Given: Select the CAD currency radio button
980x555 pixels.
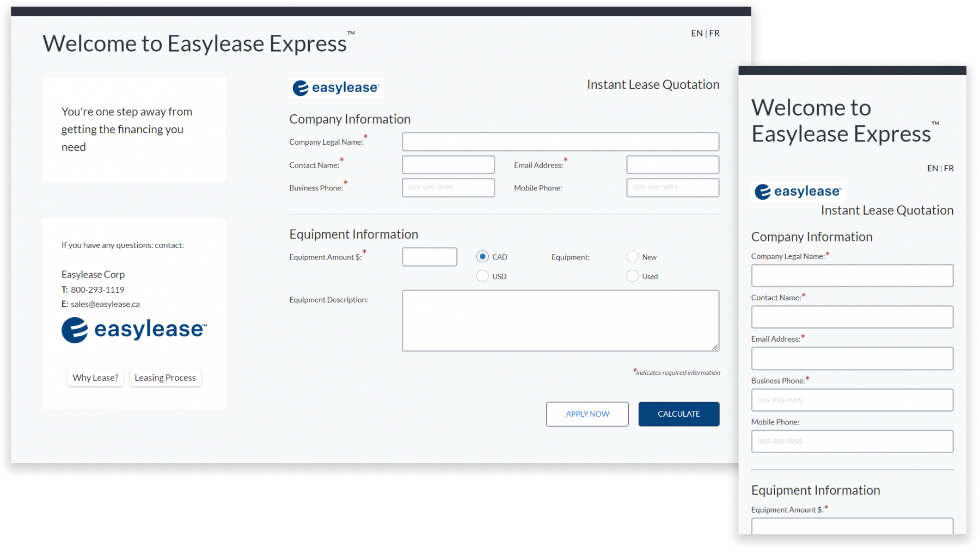Looking at the screenshot, I should [x=482, y=256].
